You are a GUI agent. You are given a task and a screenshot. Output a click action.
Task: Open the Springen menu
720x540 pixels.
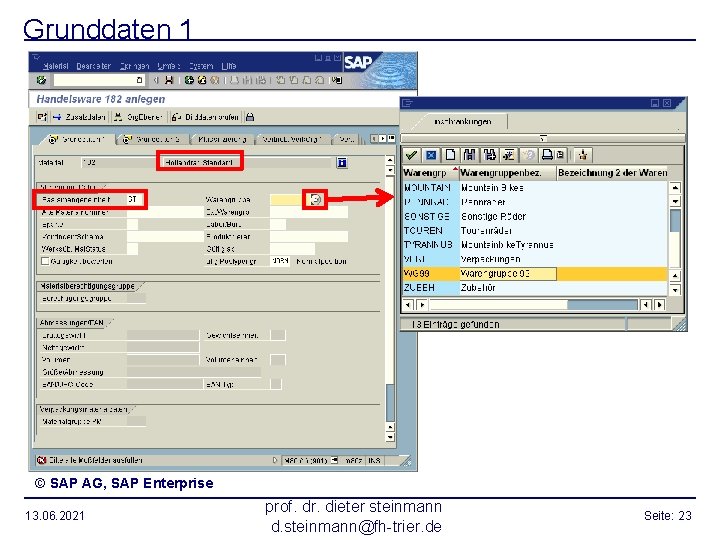click(x=134, y=66)
